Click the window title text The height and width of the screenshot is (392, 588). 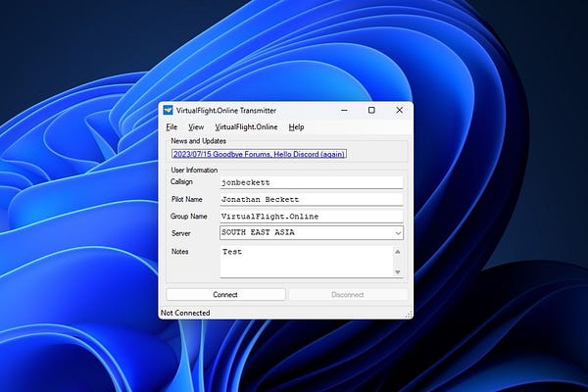click(x=226, y=111)
